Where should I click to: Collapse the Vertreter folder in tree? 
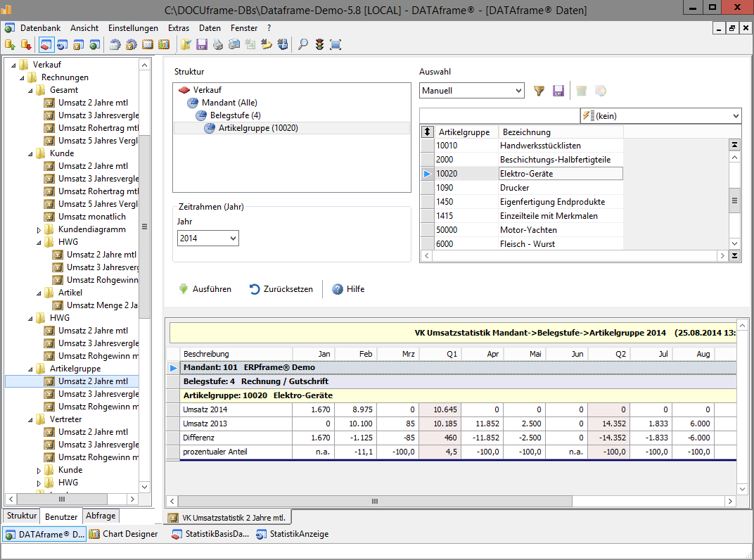[31, 419]
